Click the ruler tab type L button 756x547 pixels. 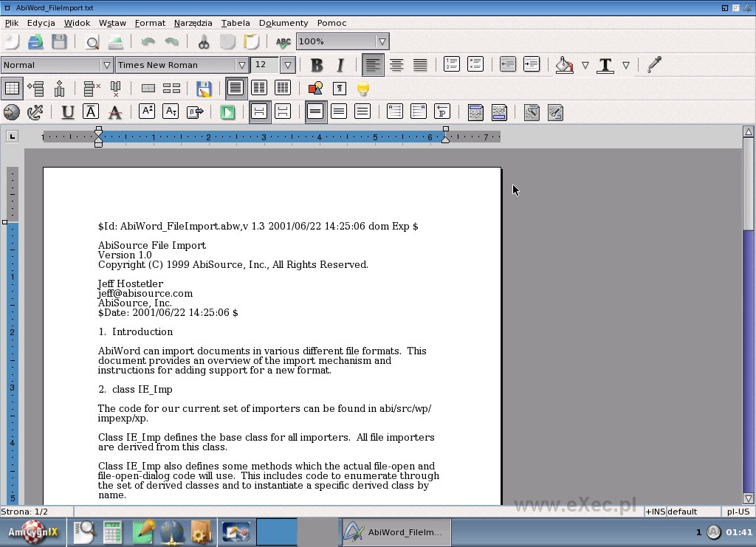pyautogui.click(x=12, y=137)
